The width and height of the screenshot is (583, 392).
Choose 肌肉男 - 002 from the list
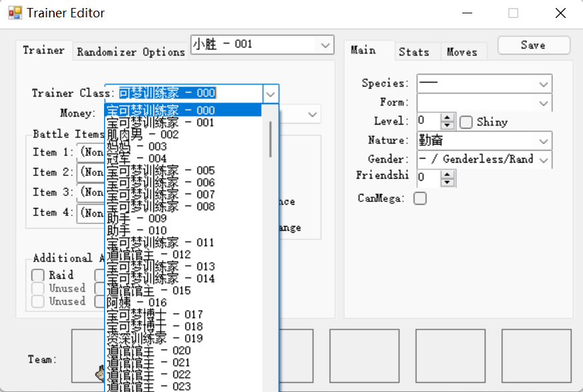183,135
